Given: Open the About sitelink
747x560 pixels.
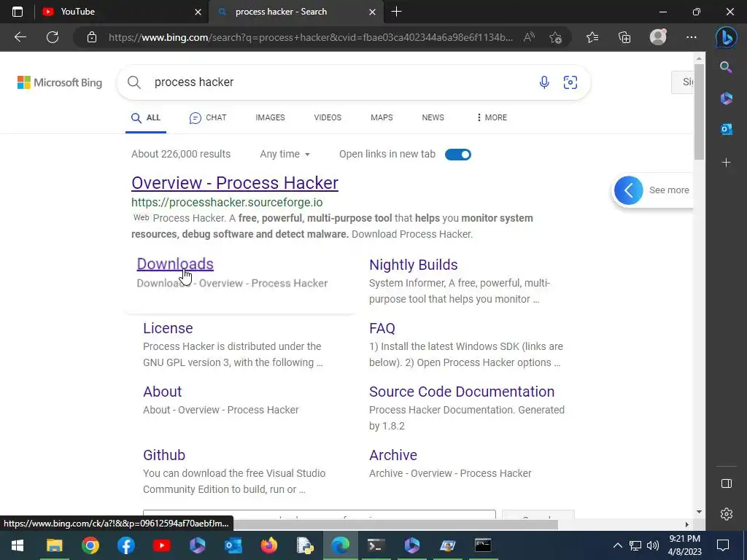Looking at the screenshot, I should (x=163, y=392).
